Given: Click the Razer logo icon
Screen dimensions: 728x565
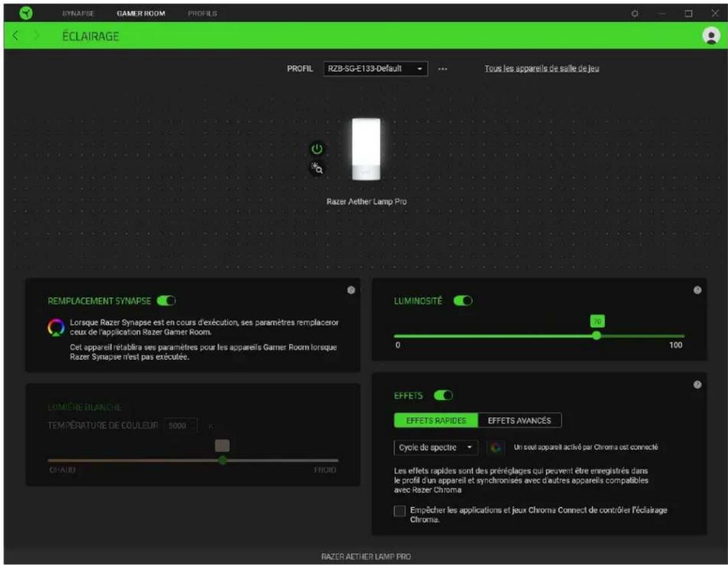Looking at the screenshot, I should click(26, 13).
